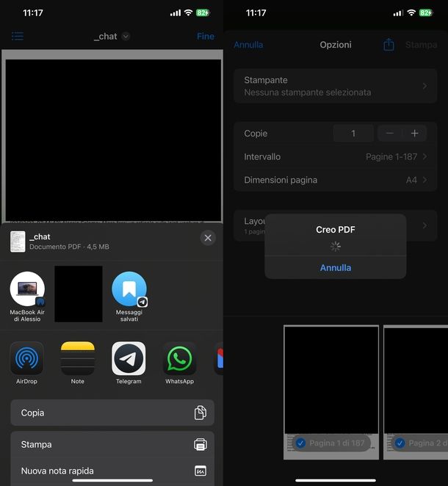Toggle checkmark on Pagina 1 di 187
Image resolution: width=448 pixels, height=486 pixels.
pos(300,443)
